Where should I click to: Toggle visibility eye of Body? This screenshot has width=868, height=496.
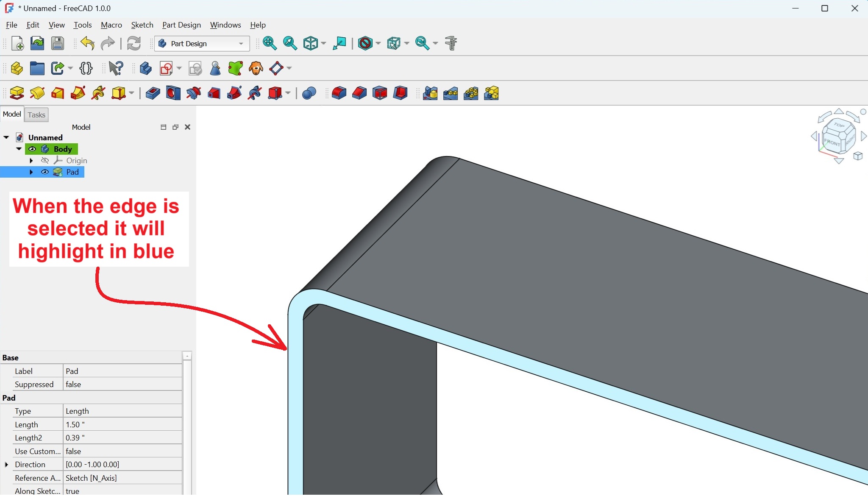coord(32,149)
